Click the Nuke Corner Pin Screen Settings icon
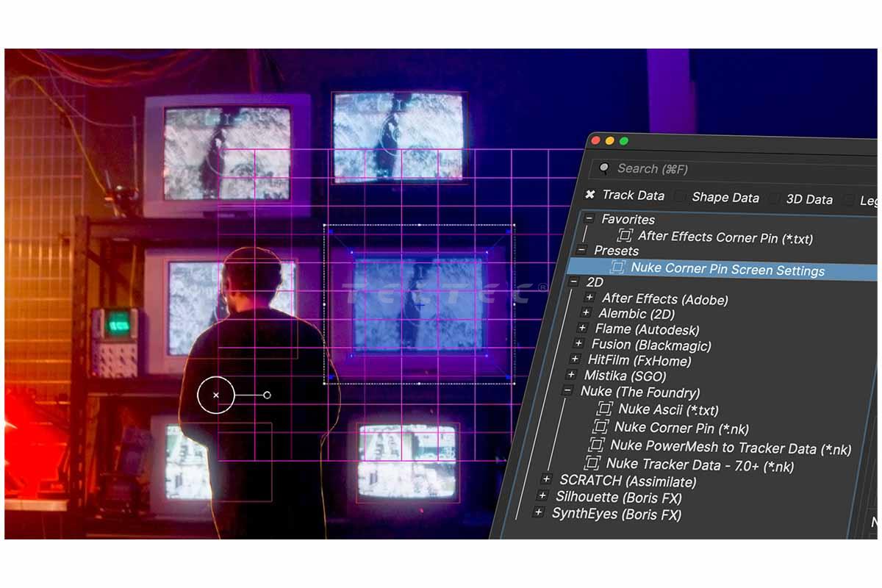 tap(617, 267)
